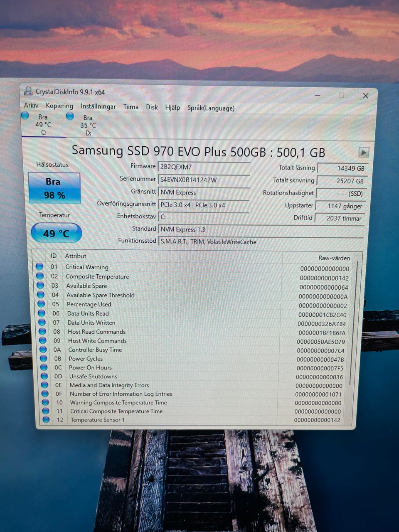Open the Tema menu

(x=131, y=107)
